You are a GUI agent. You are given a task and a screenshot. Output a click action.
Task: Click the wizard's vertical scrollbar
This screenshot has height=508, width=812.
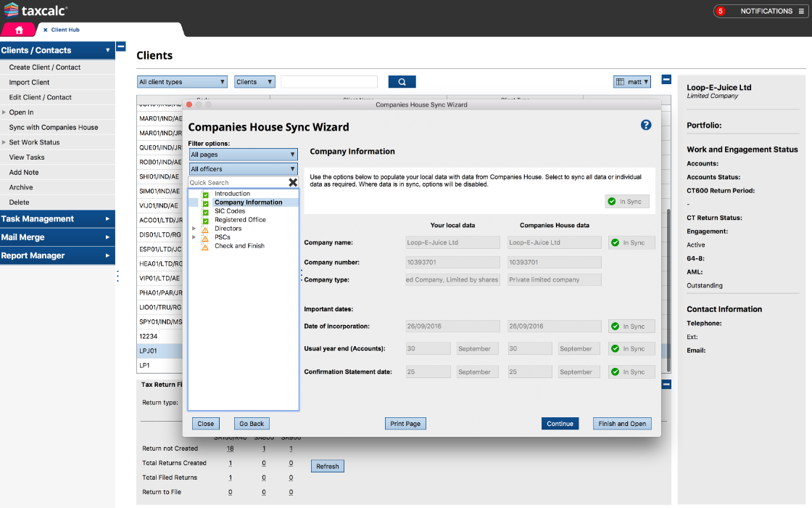(667, 290)
